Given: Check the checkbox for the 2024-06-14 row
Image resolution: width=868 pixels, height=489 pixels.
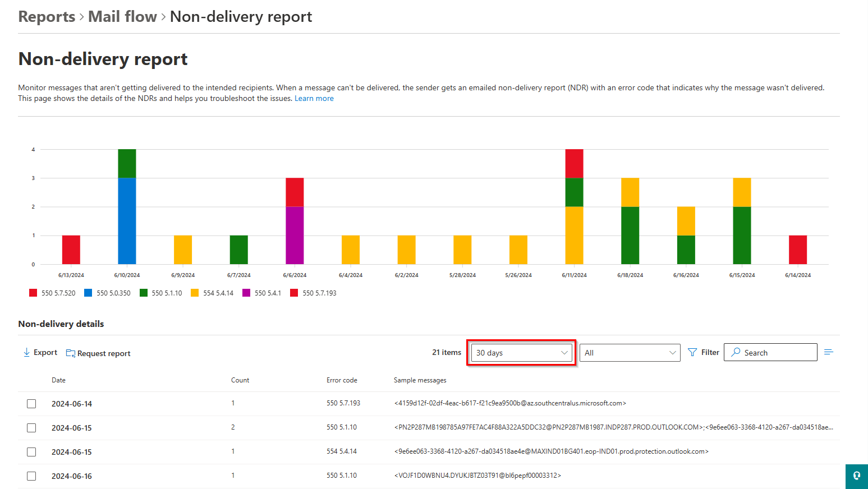Looking at the screenshot, I should [x=31, y=403].
